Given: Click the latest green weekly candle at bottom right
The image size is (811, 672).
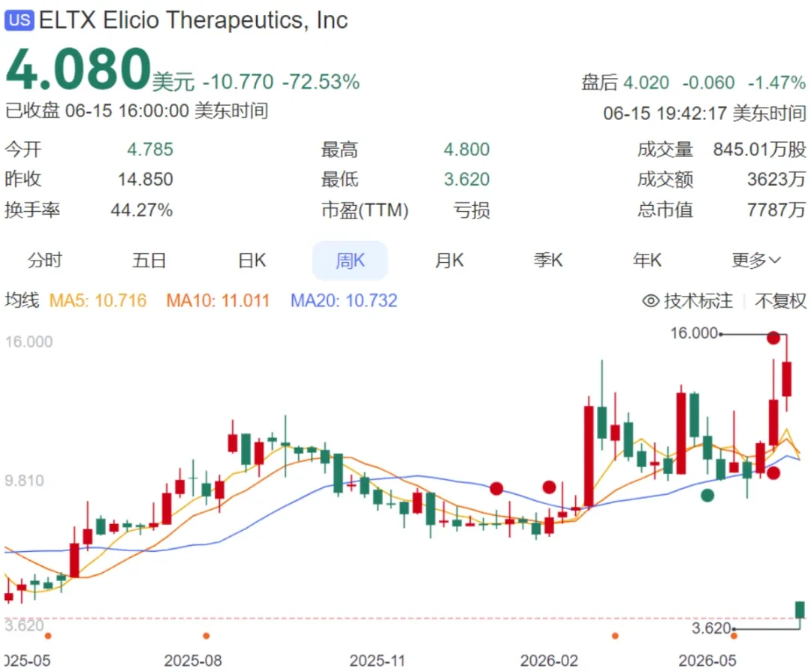Looking at the screenshot, I should pyautogui.click(x=800, y=610).
